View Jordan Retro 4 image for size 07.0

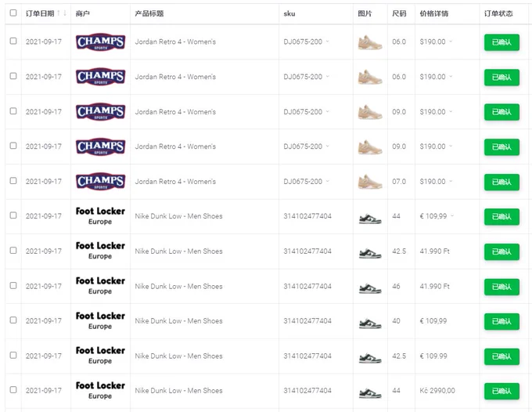click(370, 182)
